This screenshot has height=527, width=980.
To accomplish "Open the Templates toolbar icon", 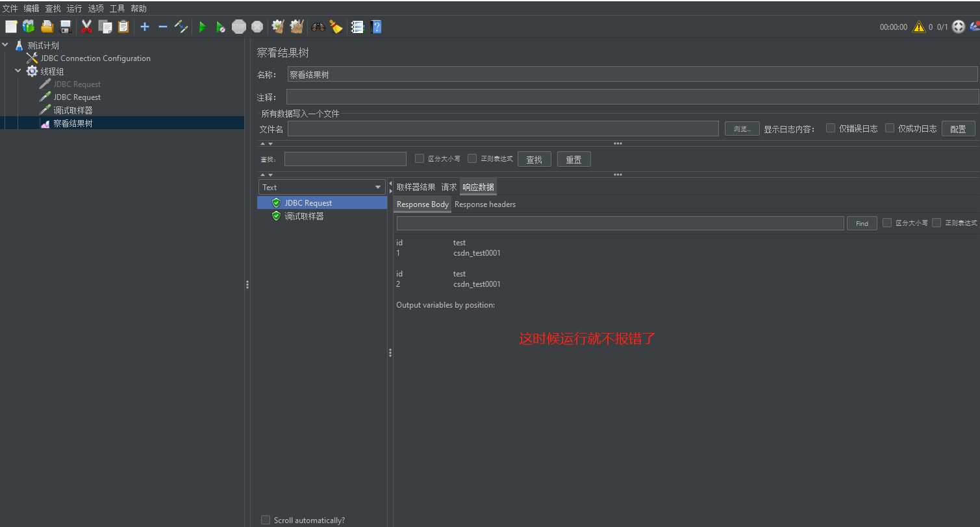I will [29, 27].
